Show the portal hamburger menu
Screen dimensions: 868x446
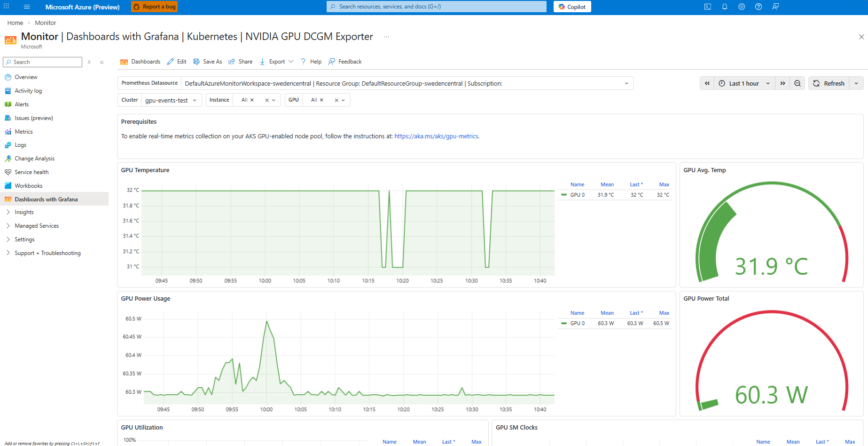(27, 7)
